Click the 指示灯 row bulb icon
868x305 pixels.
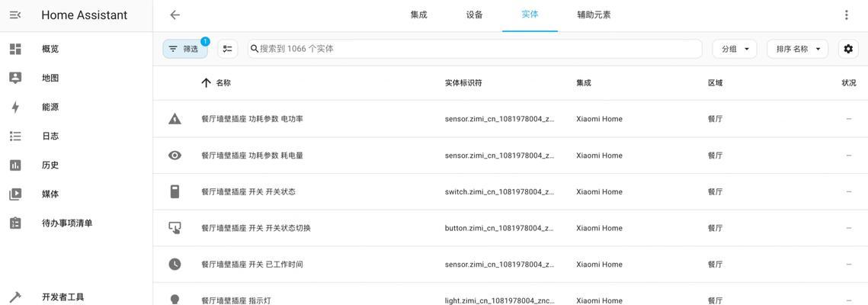pyautogui.click(x=175, y=300)
